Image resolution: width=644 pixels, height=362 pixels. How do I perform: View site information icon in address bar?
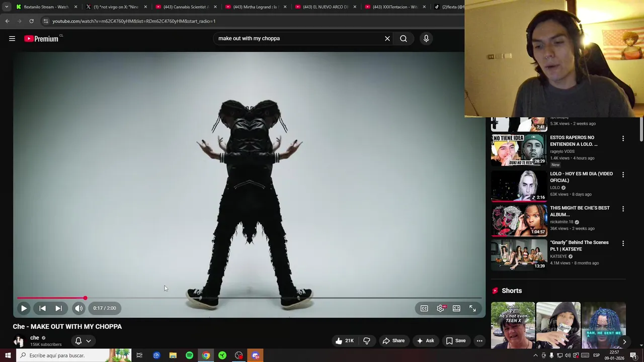click(46, 21)
